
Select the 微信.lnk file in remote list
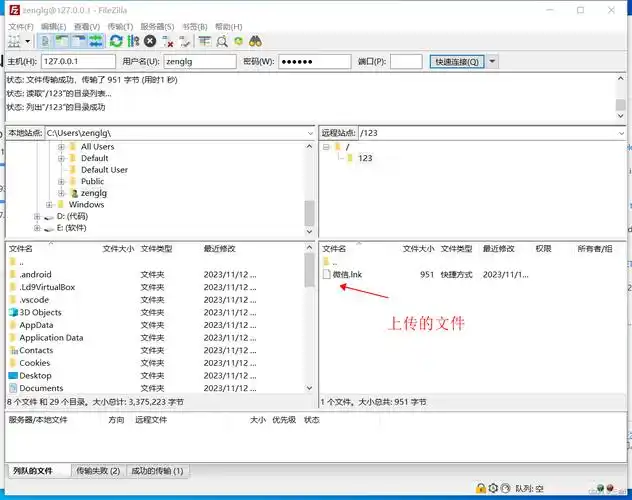349,274
